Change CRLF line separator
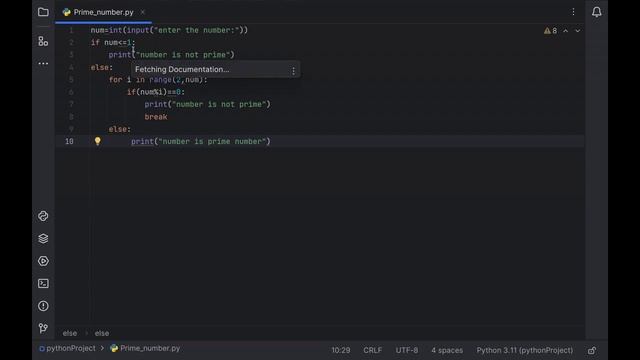The height and width of the screenshot is (360, 640). coord(372,350)
